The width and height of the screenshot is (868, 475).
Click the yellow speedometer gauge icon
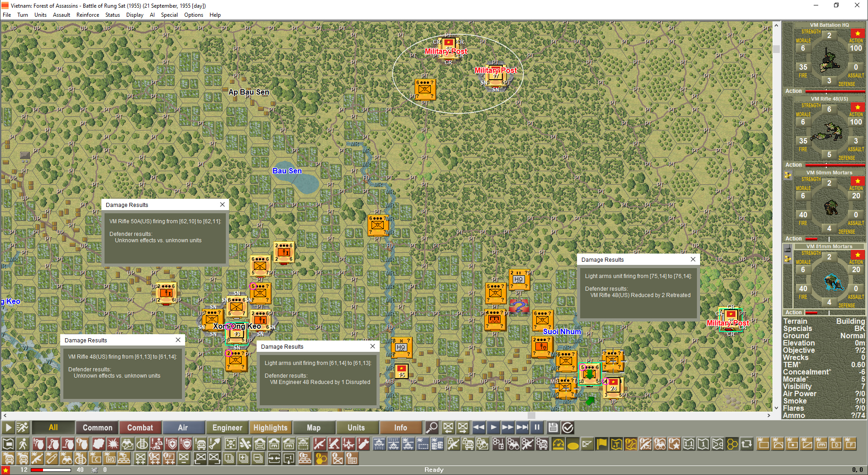coord(558,444)
